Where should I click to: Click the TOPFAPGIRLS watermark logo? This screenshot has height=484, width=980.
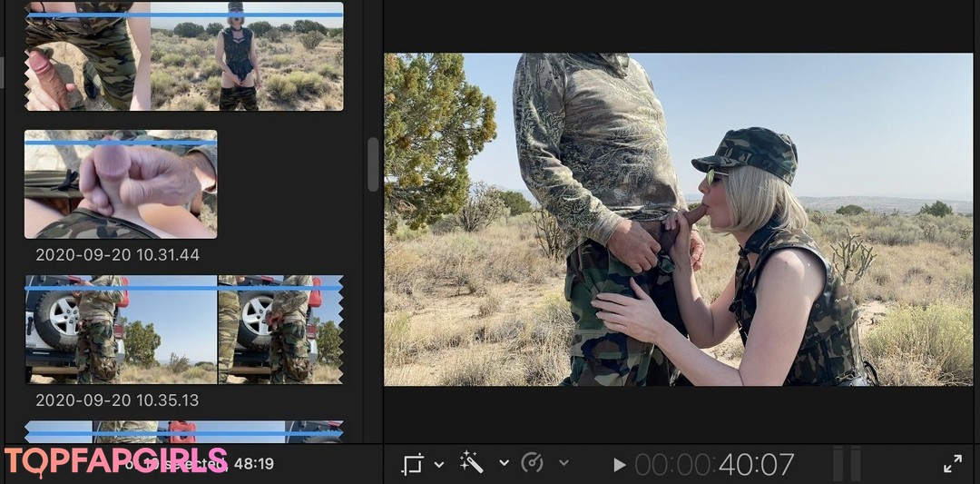tap(115, 462)
